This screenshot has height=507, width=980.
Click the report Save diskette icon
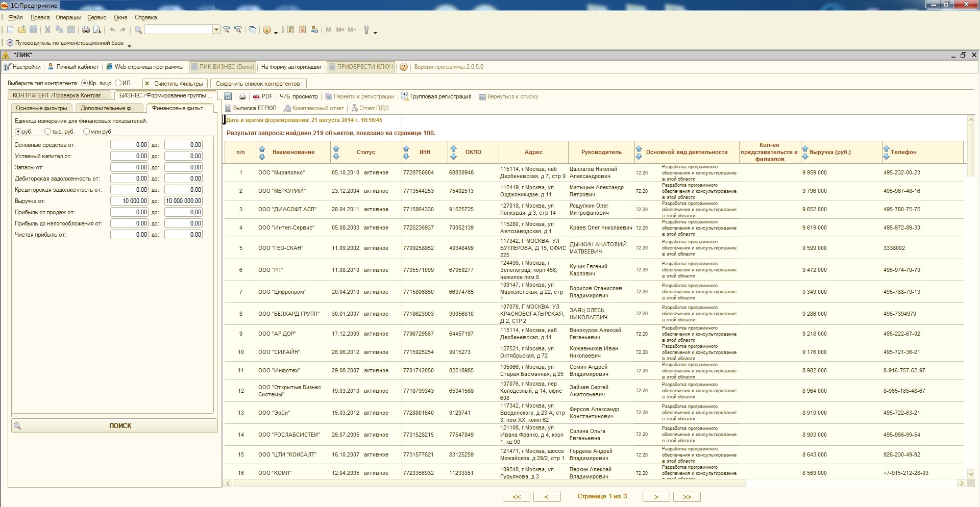tap(228, 96)
